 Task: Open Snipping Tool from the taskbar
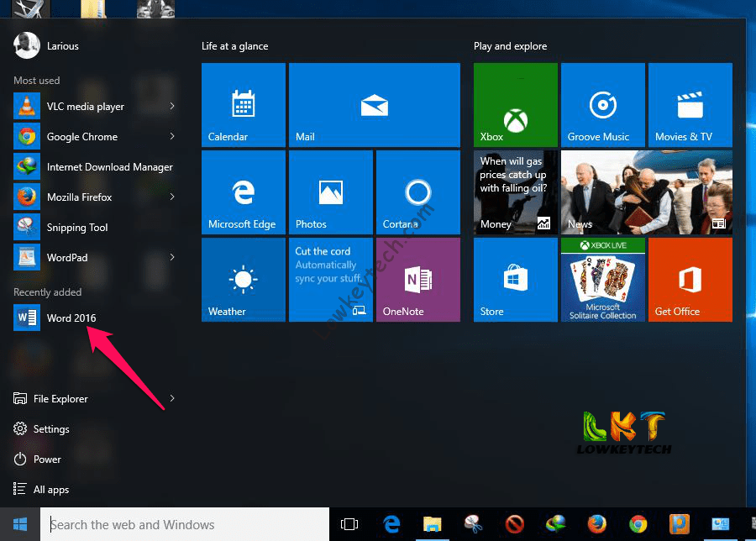point(474,524)
